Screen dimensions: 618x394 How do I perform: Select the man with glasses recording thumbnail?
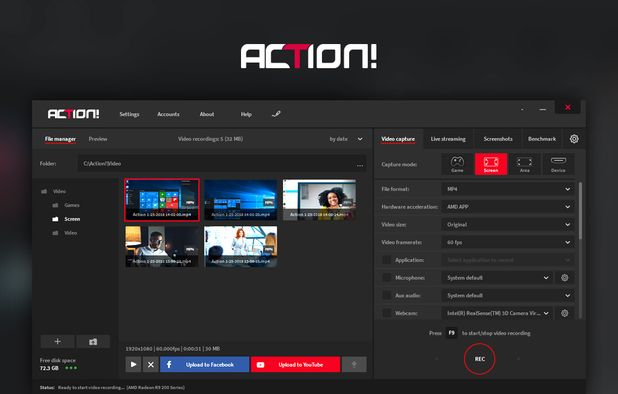click(162, 246)
